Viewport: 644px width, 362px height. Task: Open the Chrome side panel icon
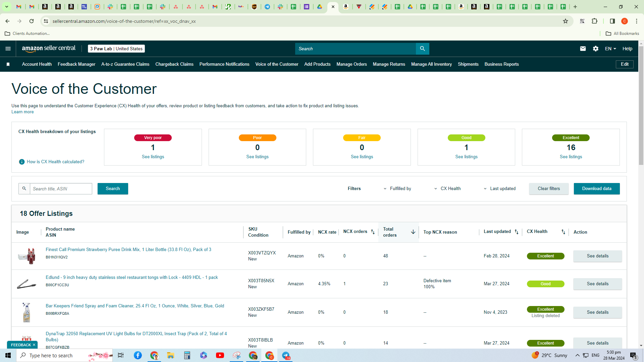pyautogui.click(x=612, y=21)
